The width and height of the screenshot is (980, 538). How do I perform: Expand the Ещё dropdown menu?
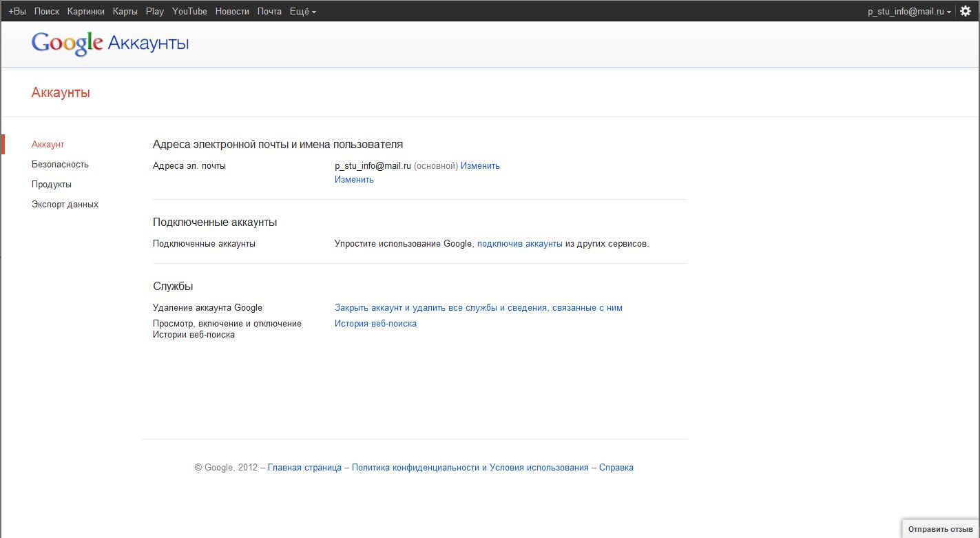tap(303, 12)
